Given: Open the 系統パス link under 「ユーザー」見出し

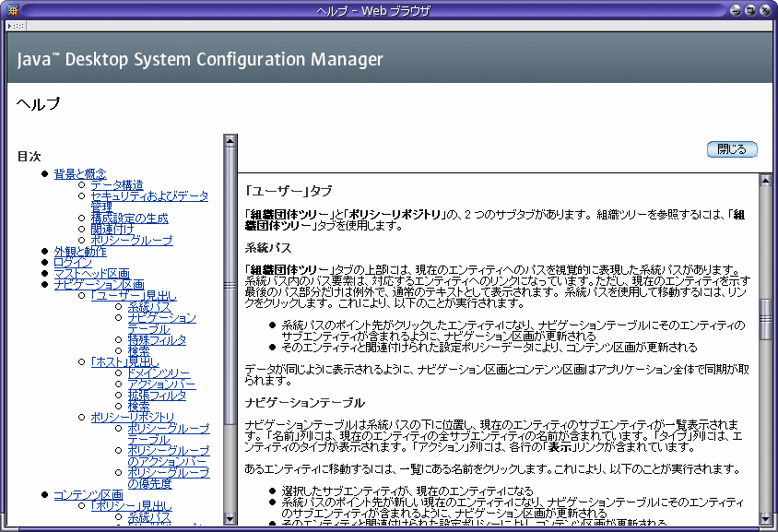Looking at the screenshot, I should 149,307.
